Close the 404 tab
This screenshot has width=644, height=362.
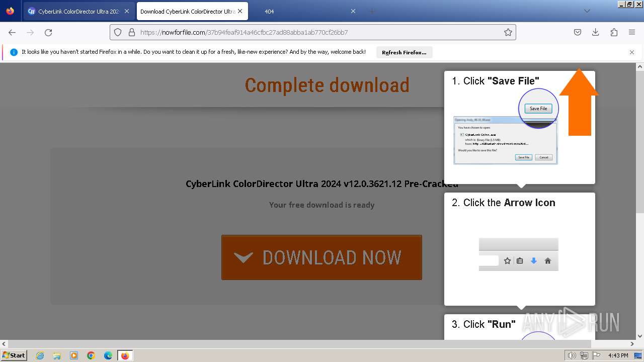[353, 11]
